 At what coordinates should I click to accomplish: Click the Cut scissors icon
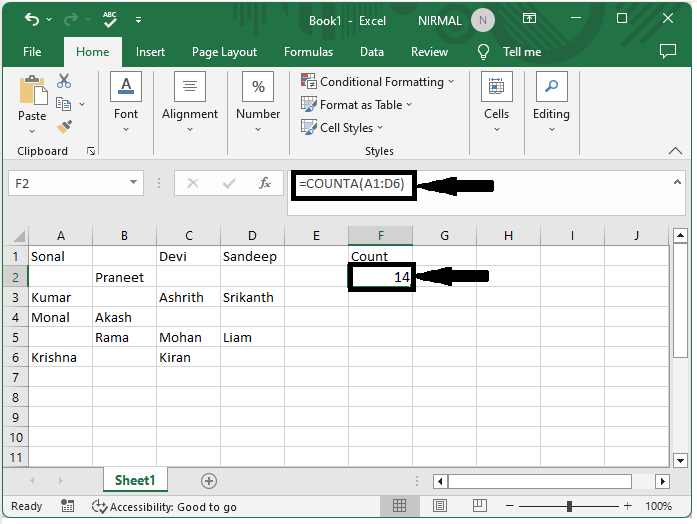click(64, 81)
